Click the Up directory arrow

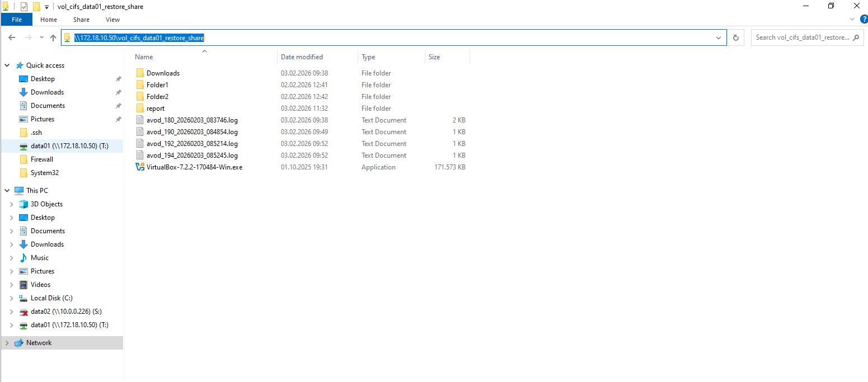click(53, 37)
